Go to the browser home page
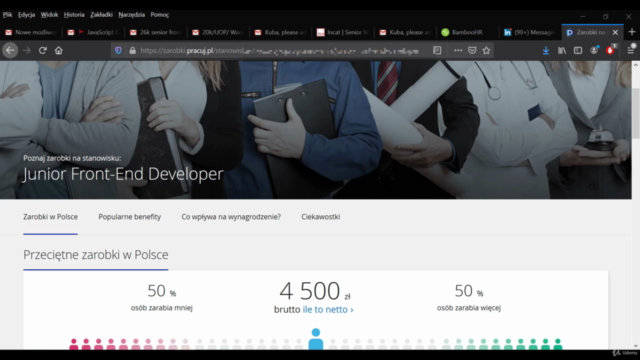This screenshot has width=640, height=360. (x=59, y=51)
